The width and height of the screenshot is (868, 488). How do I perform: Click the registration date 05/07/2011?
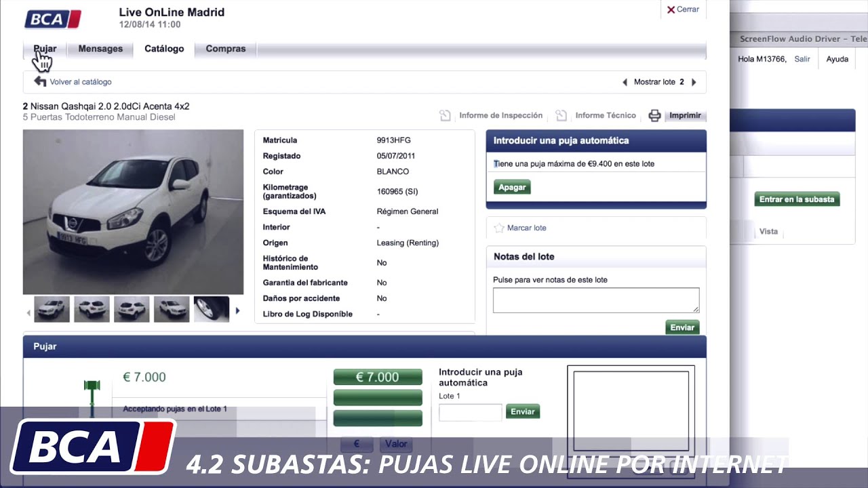(x=396, y=156)
